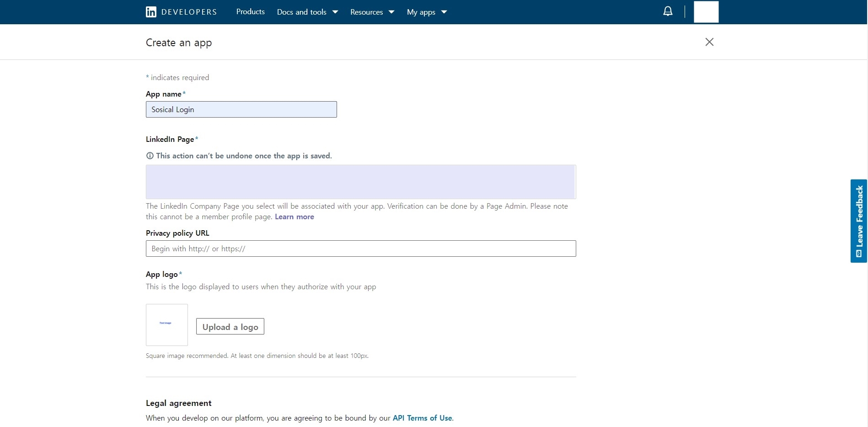Open the Learn more link
Image resolution: width=868 pixels, height=427 pixels.
[295, 216]
